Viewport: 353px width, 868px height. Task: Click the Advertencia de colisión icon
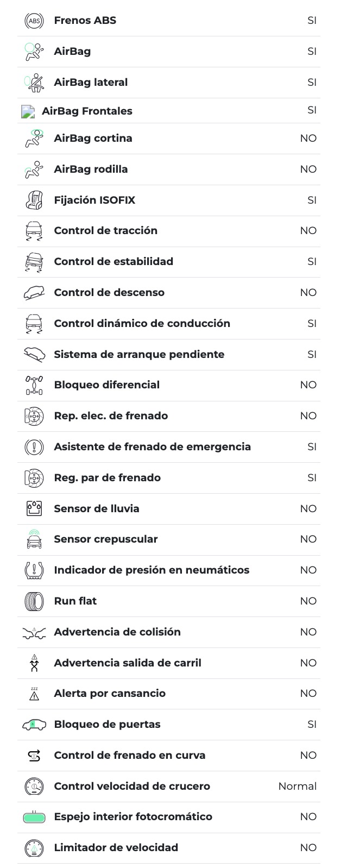(x=34, y=632)
